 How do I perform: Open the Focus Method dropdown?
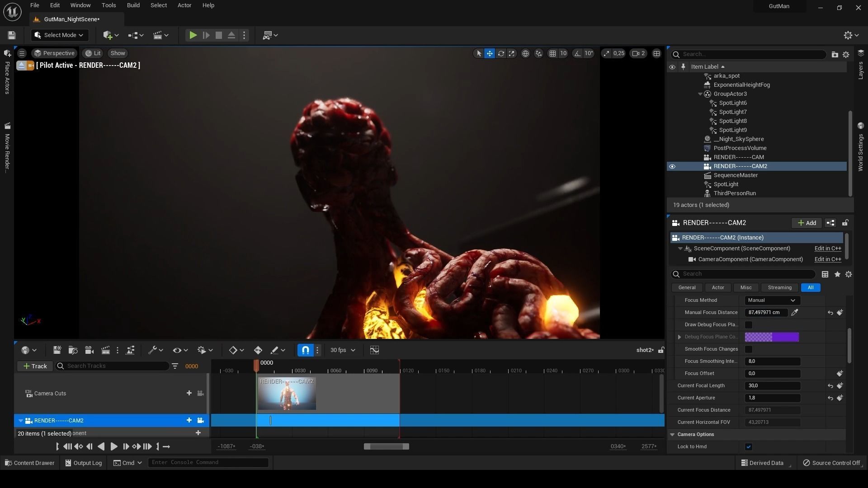coord(772,300)
